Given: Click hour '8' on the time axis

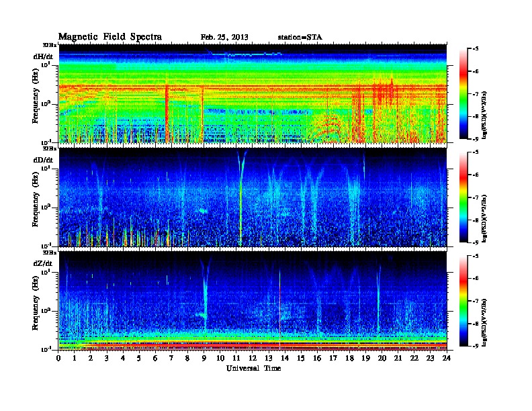Looking at the screenshot, I should [187, 358].
